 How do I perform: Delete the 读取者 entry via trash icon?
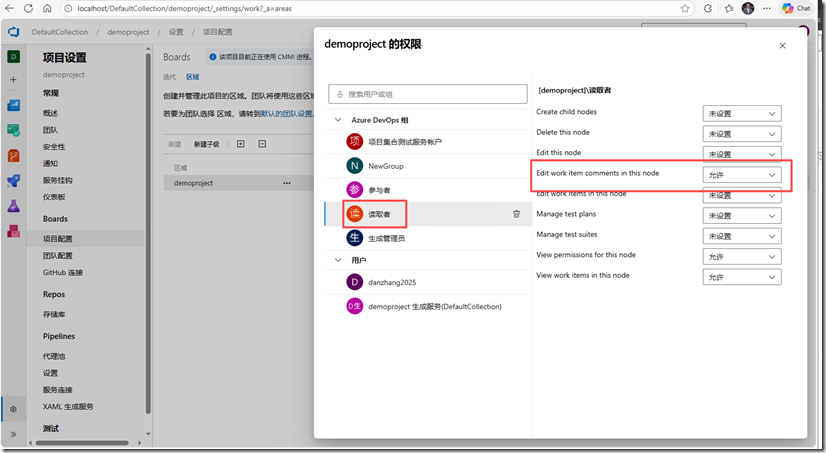(516, 214)
